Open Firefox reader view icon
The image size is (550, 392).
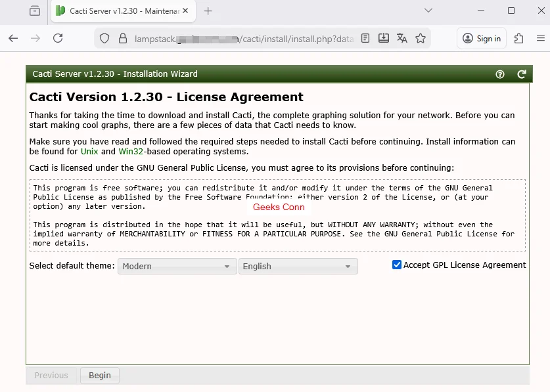(365, 38)
